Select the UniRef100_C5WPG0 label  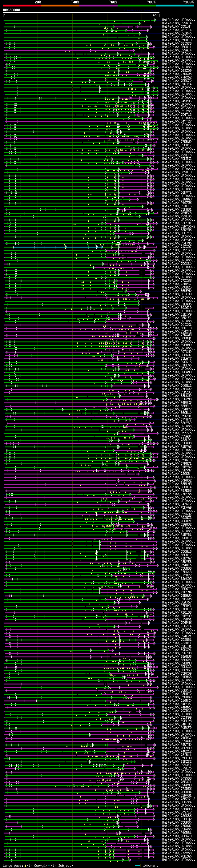(x=177, y=822)
